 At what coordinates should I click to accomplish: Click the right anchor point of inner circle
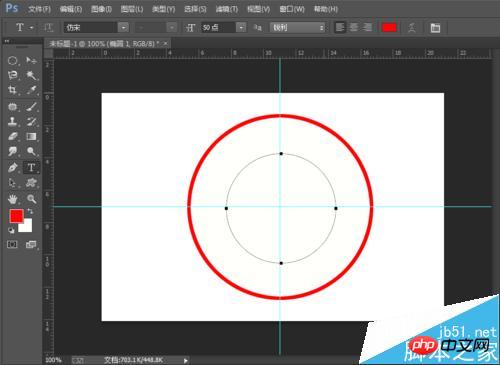tap(336, 208)
